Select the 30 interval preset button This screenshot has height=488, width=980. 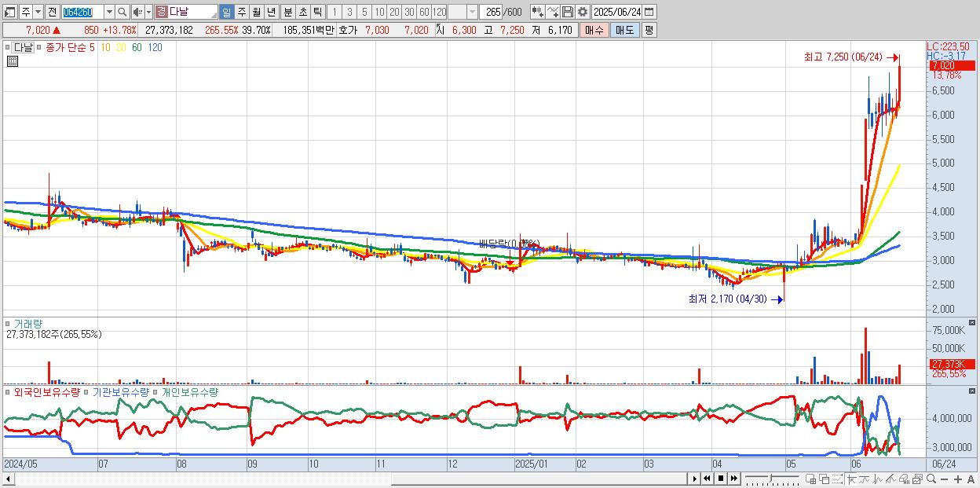(x=409, y=12)
